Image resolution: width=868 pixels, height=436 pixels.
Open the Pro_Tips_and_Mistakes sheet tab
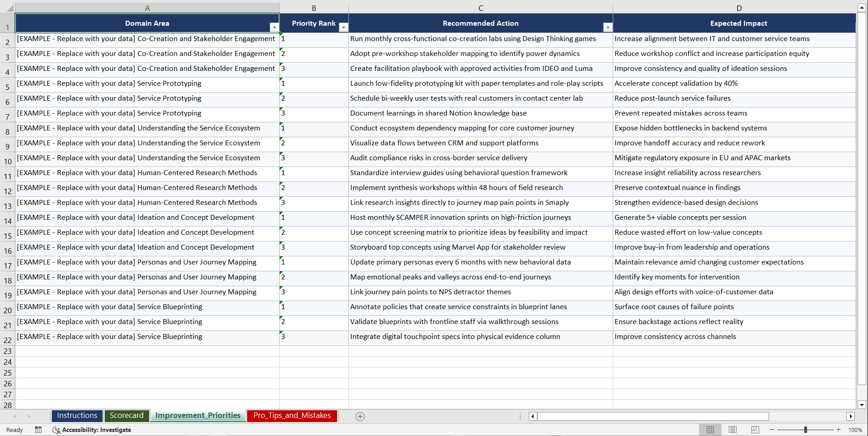(291, 415)
